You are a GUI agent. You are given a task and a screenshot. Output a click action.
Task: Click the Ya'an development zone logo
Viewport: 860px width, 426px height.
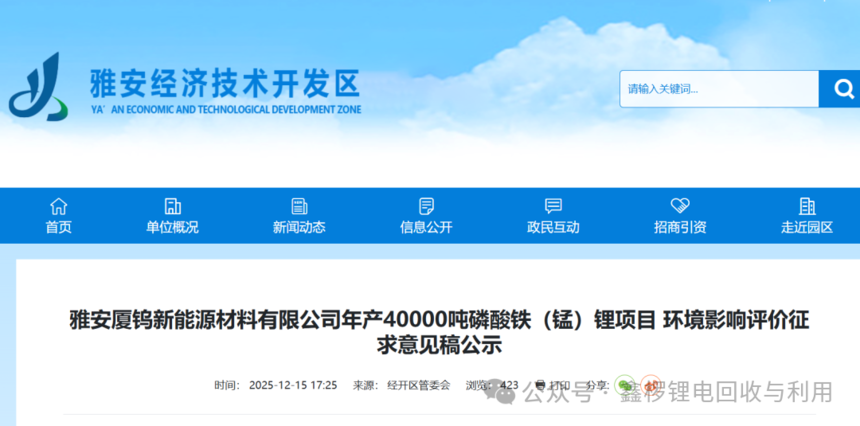[x=38, y=87]
